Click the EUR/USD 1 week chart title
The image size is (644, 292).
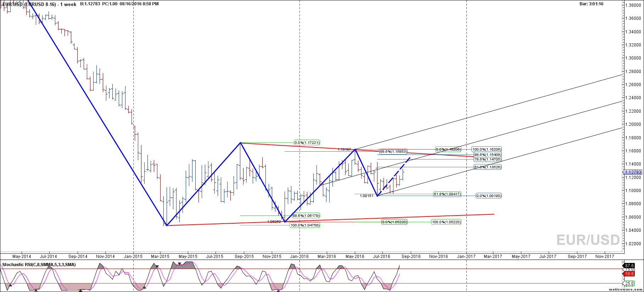click(39, 4)
